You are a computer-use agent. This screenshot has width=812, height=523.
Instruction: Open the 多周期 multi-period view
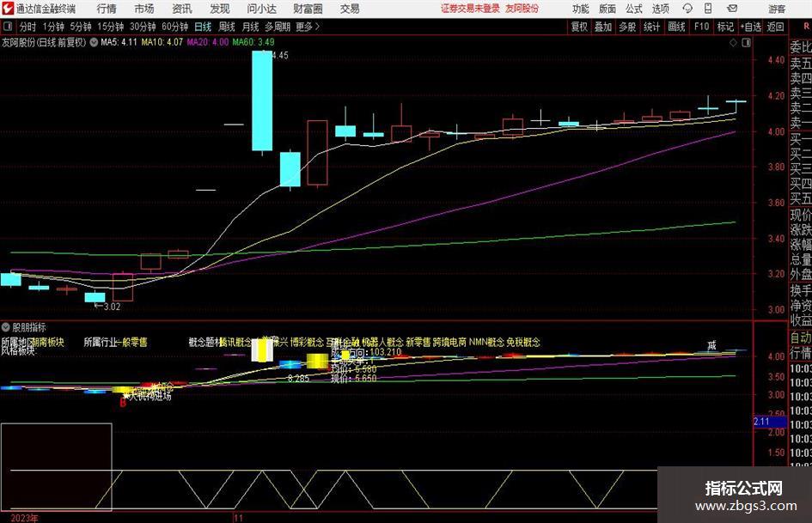tap(278, 27)
